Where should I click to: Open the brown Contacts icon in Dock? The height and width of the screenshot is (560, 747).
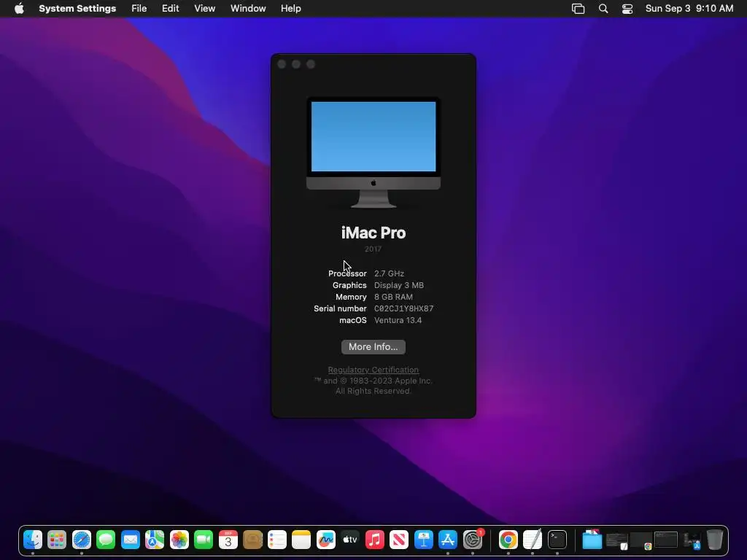[x=252, y=540]
